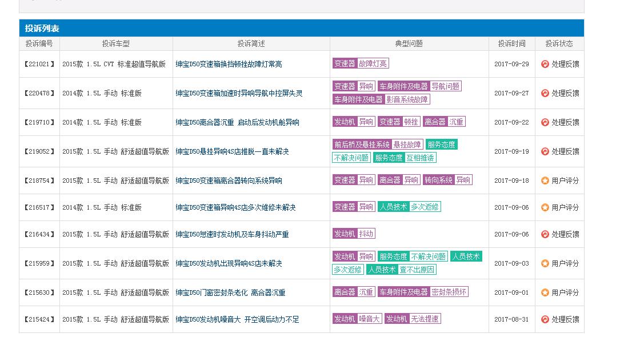644x341 pixels.
Task: Click the green 多次返修 tag for complaint 216517
Action: pyautogui.click(x=424, y=207)
